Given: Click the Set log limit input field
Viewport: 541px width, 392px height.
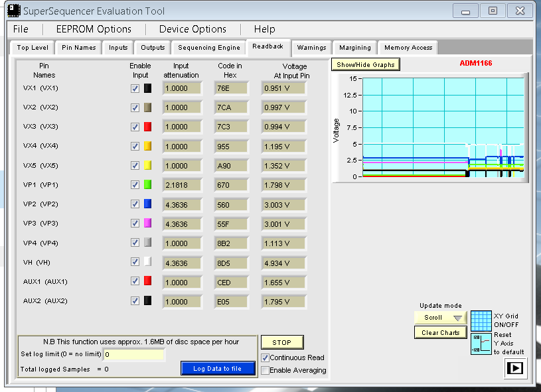Looking at the screenshot, I should pyautogui.click(x=134, y=354).
